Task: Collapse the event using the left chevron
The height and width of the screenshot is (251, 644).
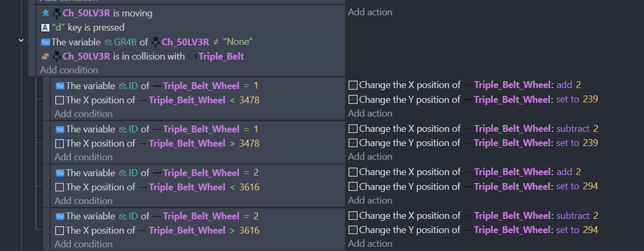Action: pyautogui.click(x=21, y=40)
